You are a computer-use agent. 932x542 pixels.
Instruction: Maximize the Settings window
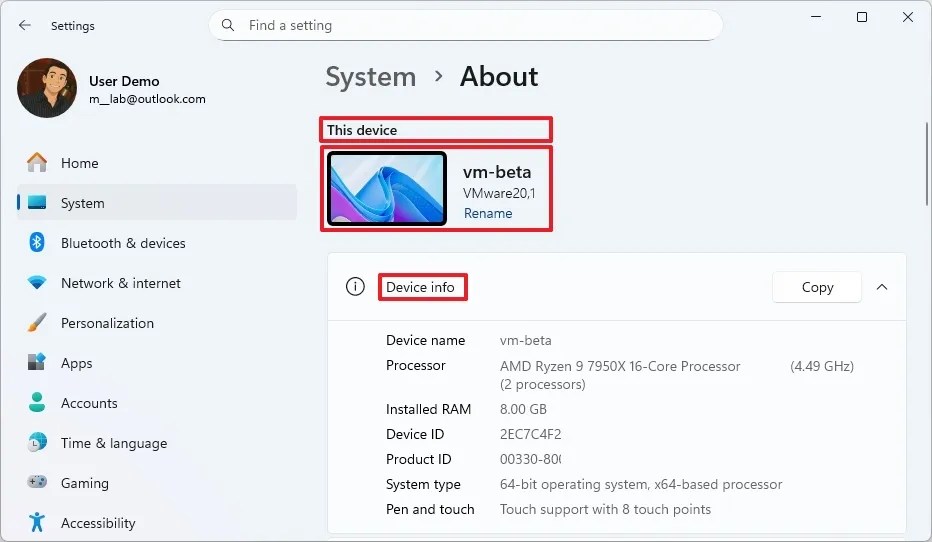(862, 17)
